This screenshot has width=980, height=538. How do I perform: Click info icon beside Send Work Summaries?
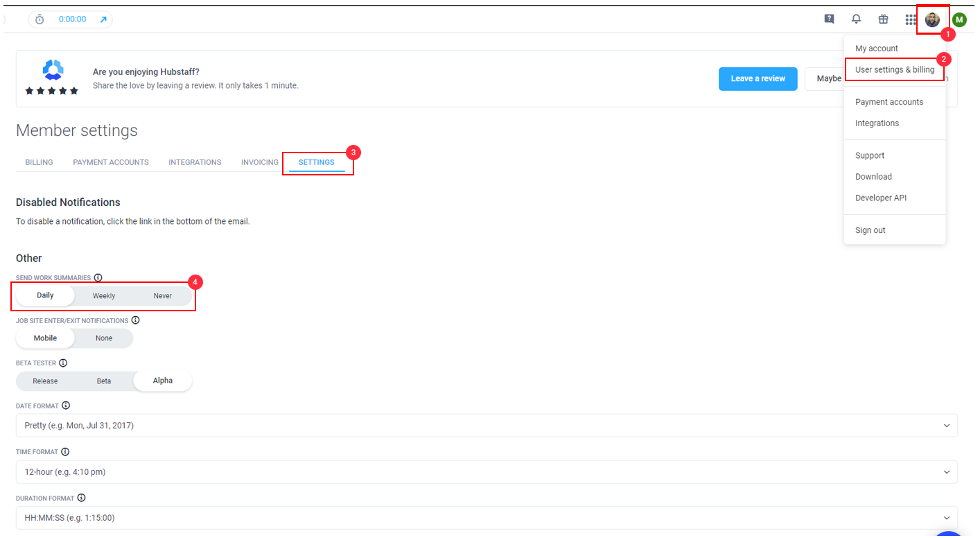point(98,277)
